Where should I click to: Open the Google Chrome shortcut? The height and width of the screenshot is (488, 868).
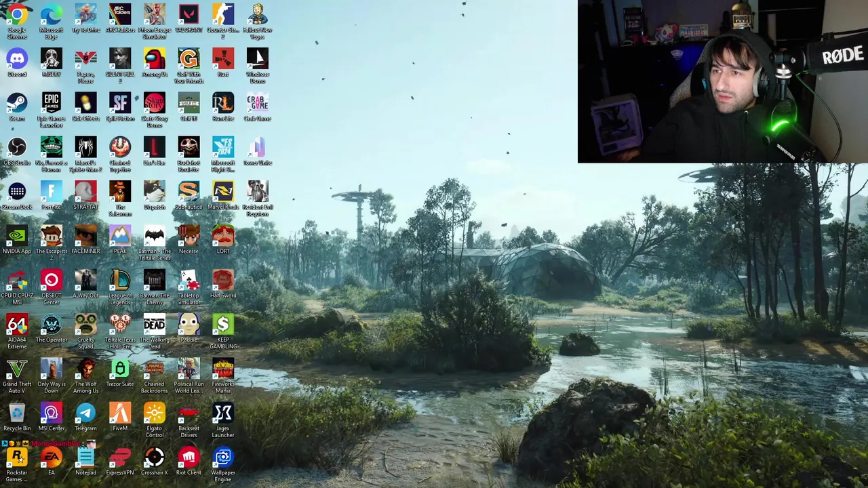tap(17, 15)
